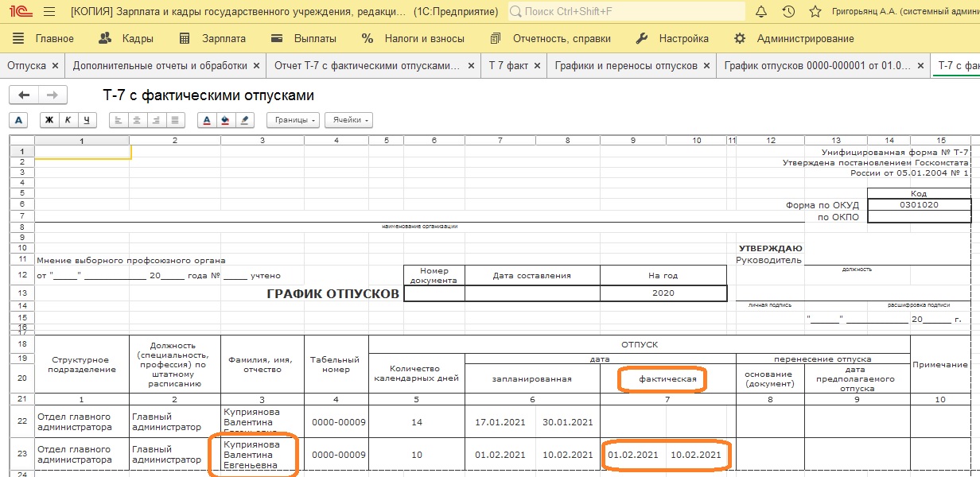The image size is (980, 477).
Task: Select the Табельный номер heading cell
Action: tap(336, 364)
